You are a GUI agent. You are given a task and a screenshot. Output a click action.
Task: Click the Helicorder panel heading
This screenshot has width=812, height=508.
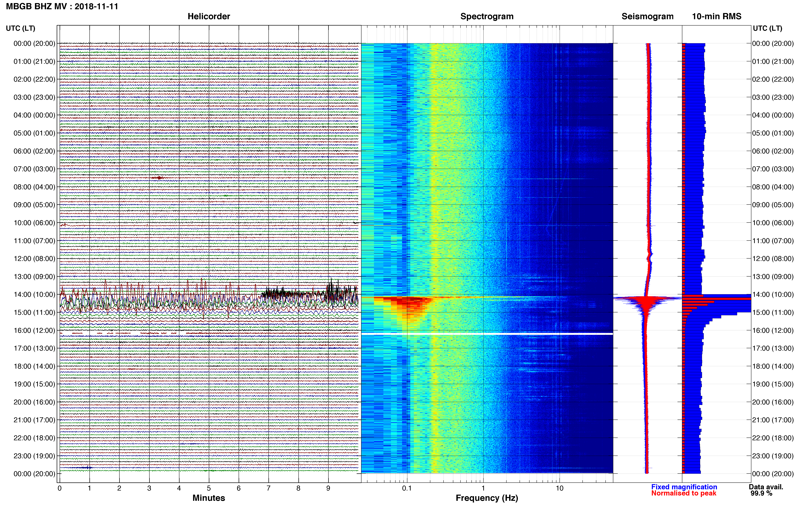point(209,16)
